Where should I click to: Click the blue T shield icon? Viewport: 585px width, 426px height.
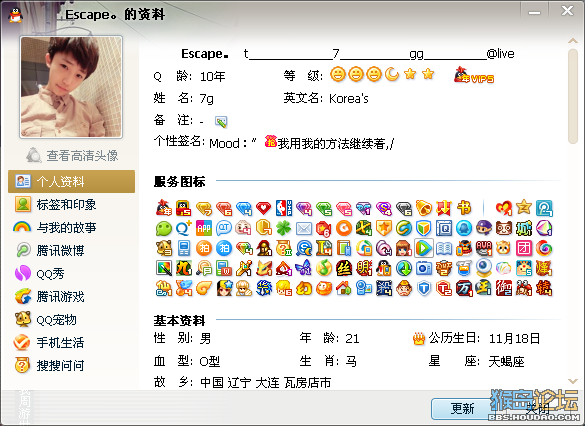[x=424, y=288]
